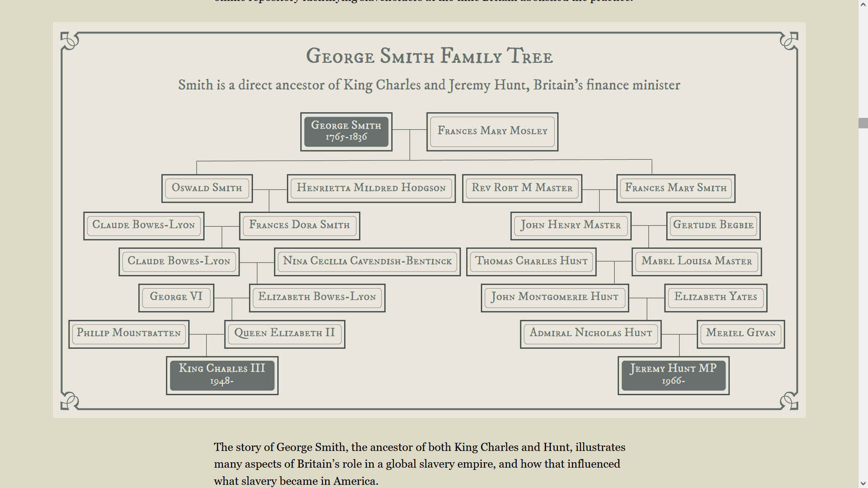The height and width of the screenshot is (488, 868).
Task: Select the George VI node
Action: click(176, 298)
